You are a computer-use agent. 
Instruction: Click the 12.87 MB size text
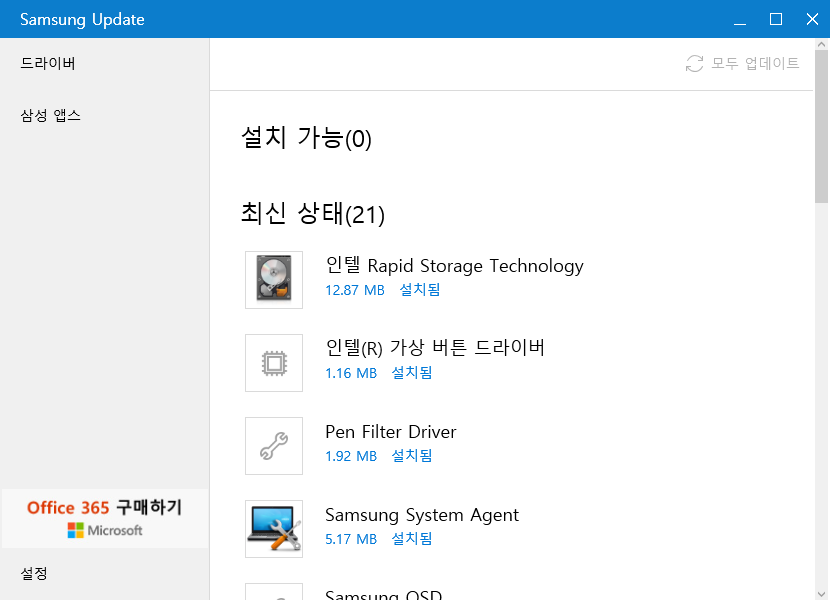pyautogui.click(x=355, y=290)
